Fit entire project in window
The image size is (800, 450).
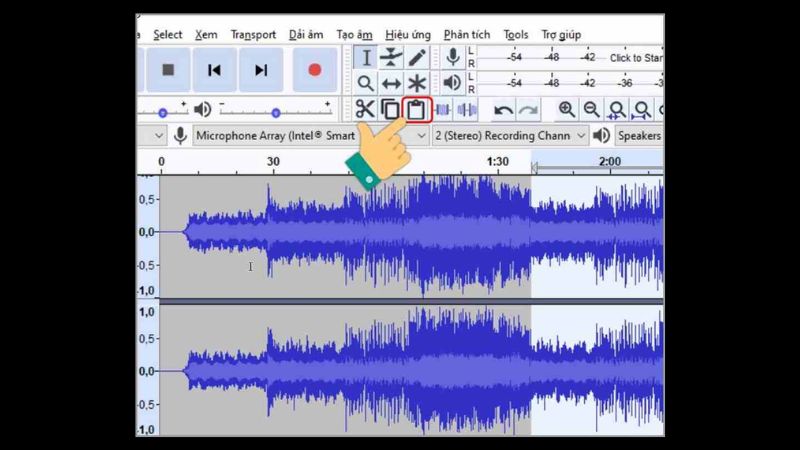tap(641, 110)
